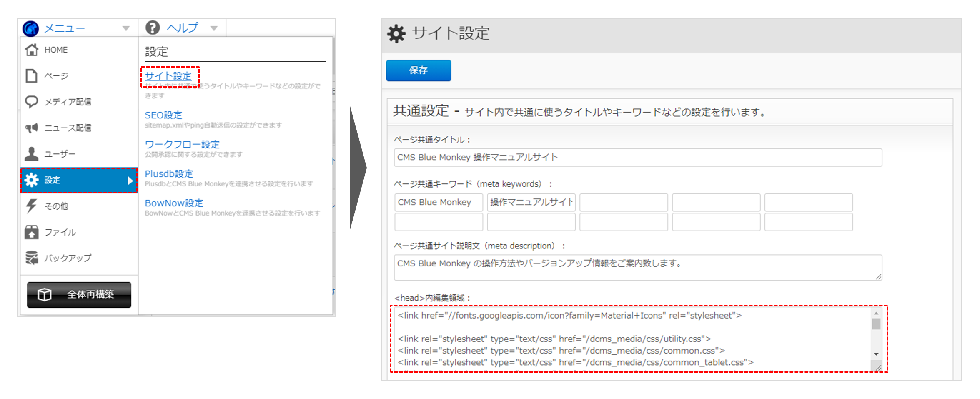Click the sitemap.xml description under SEO設定
The width and height of the screenshot is (980, 399).
213,125
